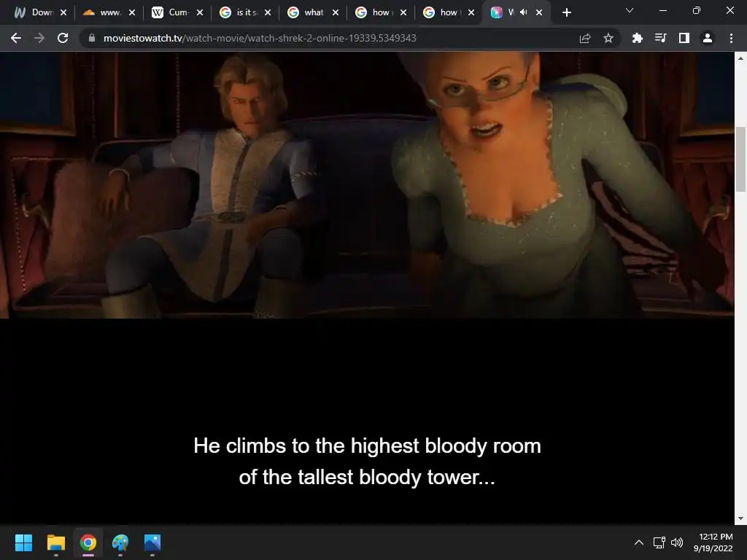The image size is (747, 560).
Task: Minimize the Chrome window
Action: point(662,10)
